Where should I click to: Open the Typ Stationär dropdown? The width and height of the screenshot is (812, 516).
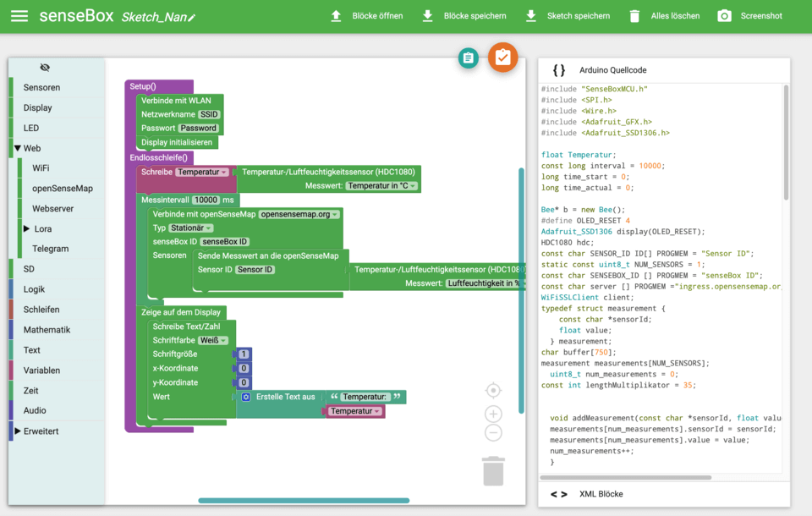191,228
